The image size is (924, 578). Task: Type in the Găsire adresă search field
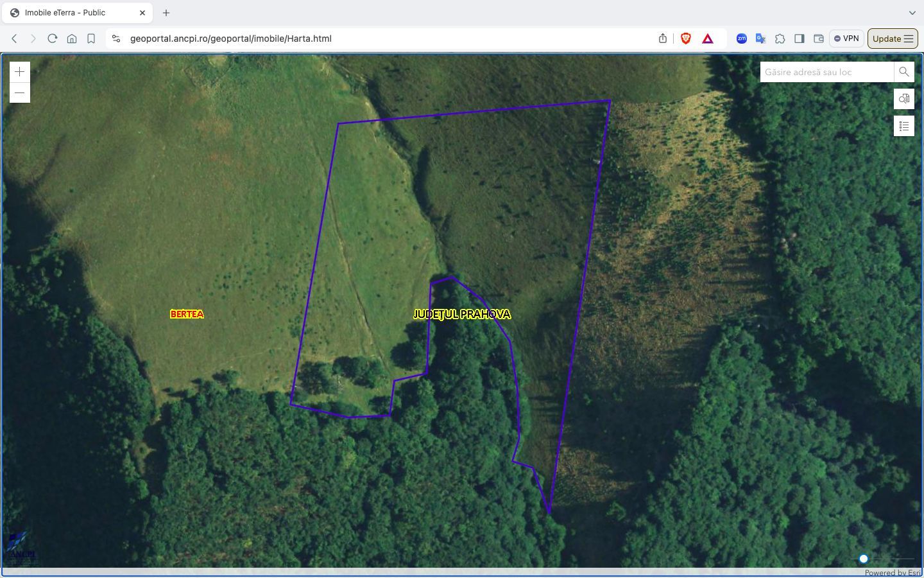point(825,72)
